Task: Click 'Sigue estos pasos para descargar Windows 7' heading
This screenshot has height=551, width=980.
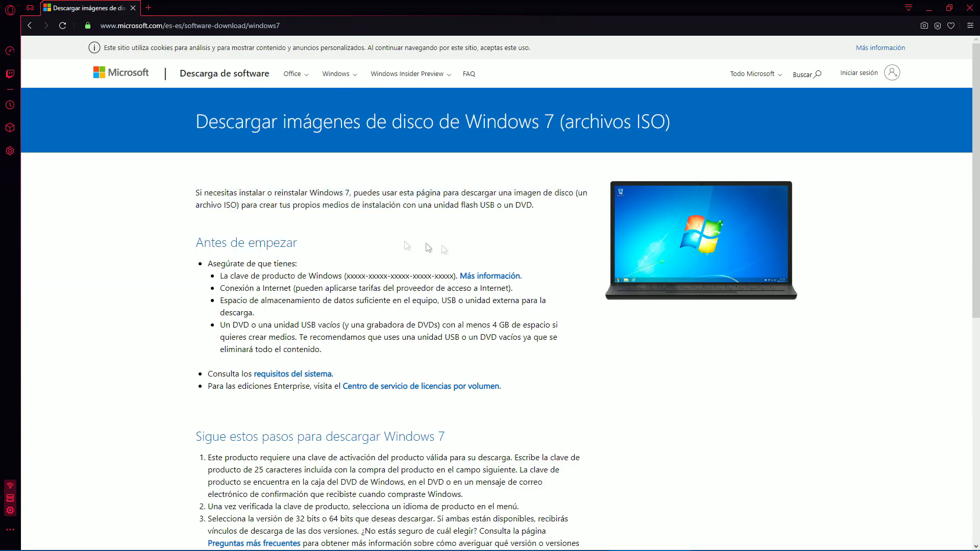Action: click(x=320, y=437)
